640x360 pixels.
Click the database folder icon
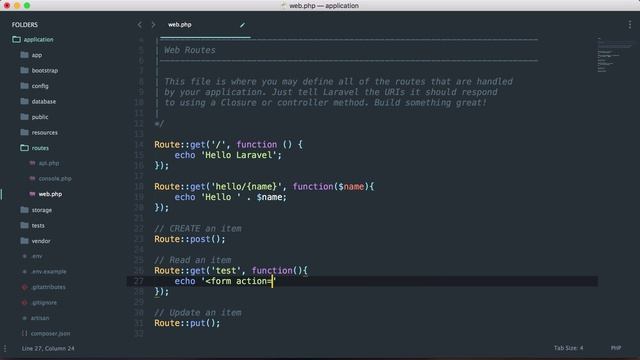(x=24, y=101)
